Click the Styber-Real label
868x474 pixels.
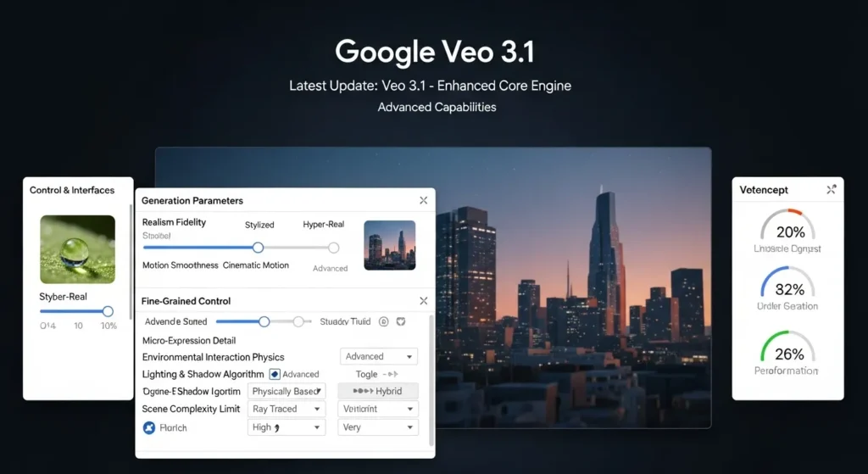(x=63, y=296)
